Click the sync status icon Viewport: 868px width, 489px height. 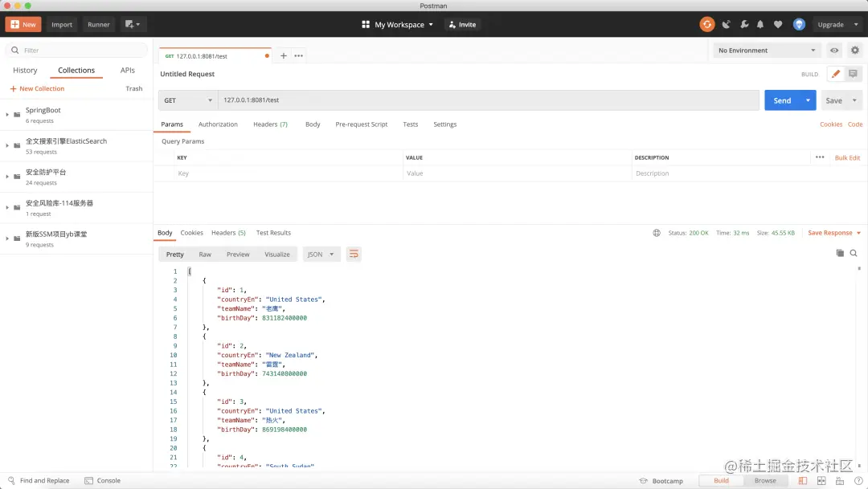(707, 24)
